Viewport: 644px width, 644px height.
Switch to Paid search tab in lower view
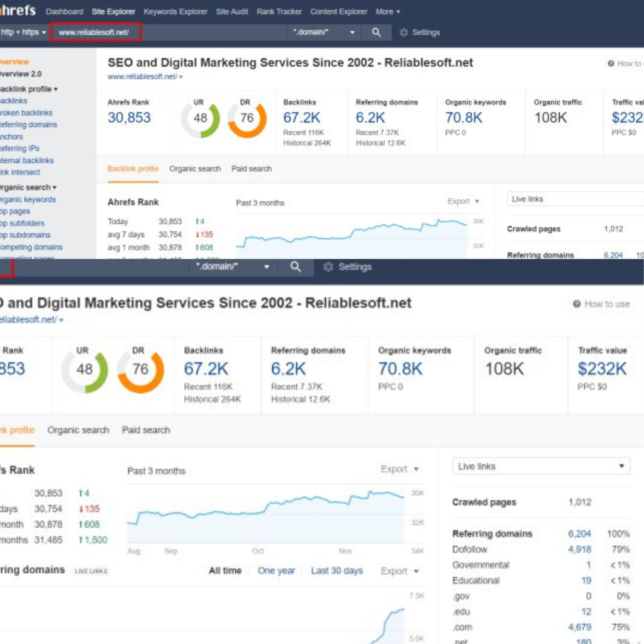coord(146,430)
